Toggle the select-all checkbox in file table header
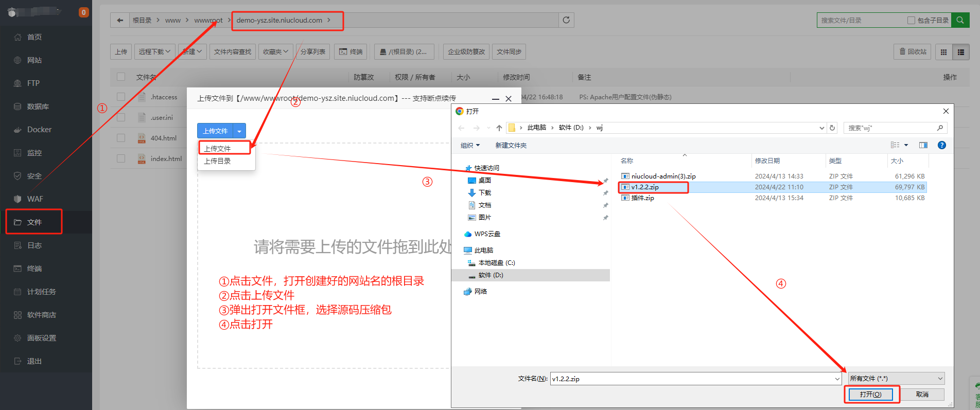The width and height of the screenshot is (980, 410). point(121,77)
